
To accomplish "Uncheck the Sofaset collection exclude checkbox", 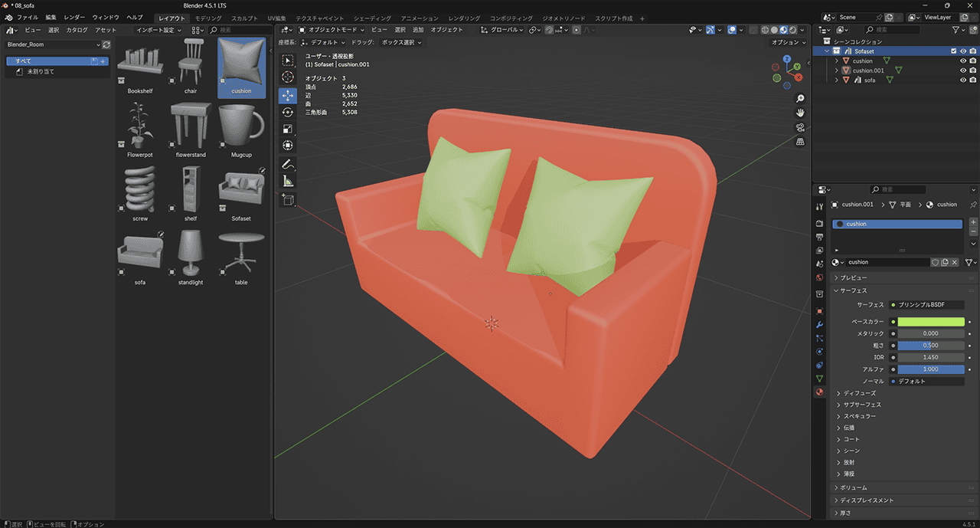I will click(953, 51).
